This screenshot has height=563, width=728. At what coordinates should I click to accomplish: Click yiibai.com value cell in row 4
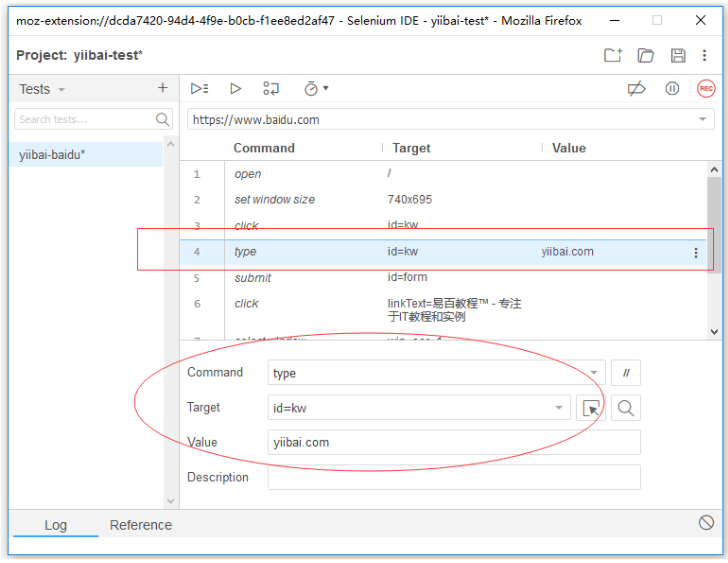(567, 252)
